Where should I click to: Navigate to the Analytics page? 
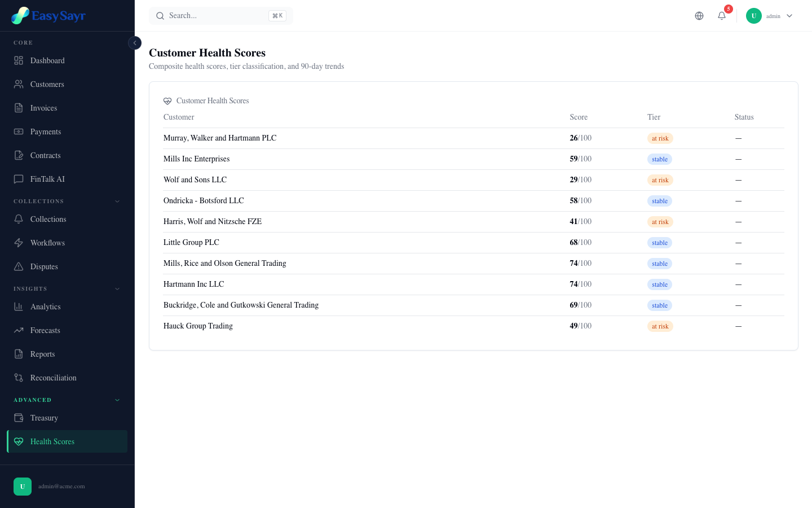[x=45, y=306]
